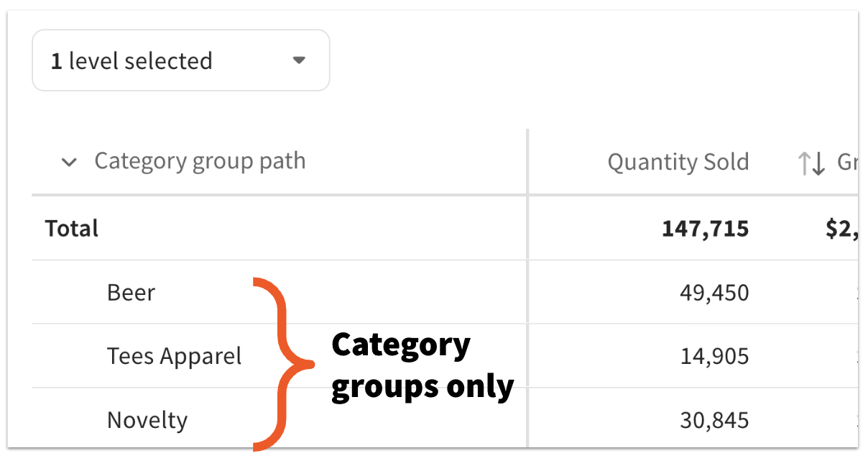The width and height of the screenshot is (868, 456).
Task: Click the down arrow of the sort indicator
Action: coord(819,163)
